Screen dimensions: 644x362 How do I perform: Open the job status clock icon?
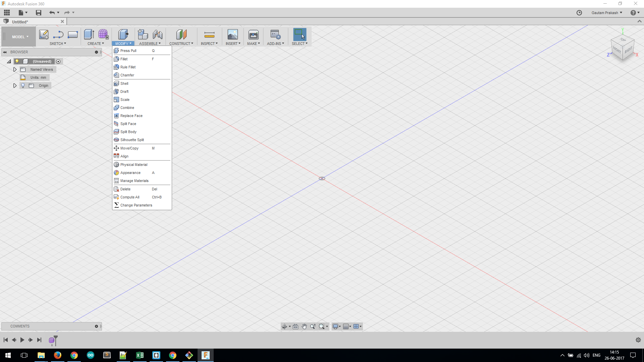[579, 13]
